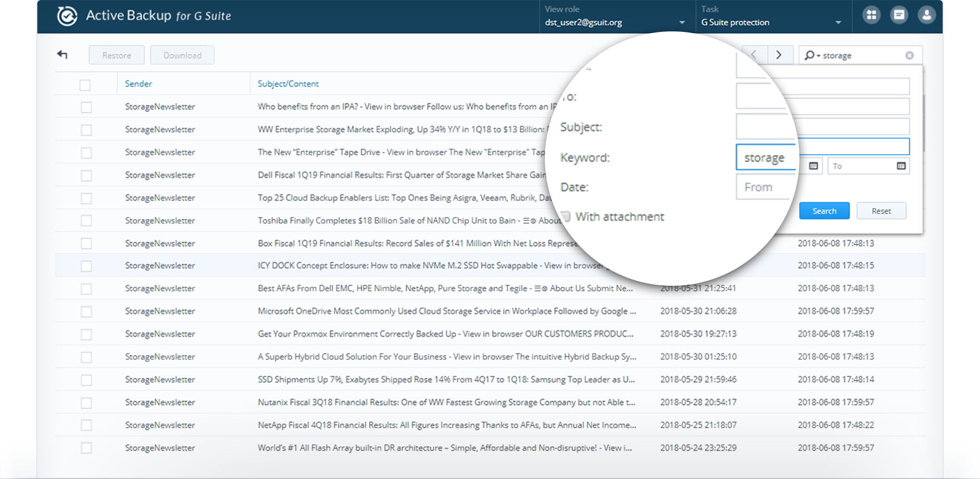Clear the storage search text
Image resolution: width=980 pixels, height=479 pixels.
tap(910, 55)
